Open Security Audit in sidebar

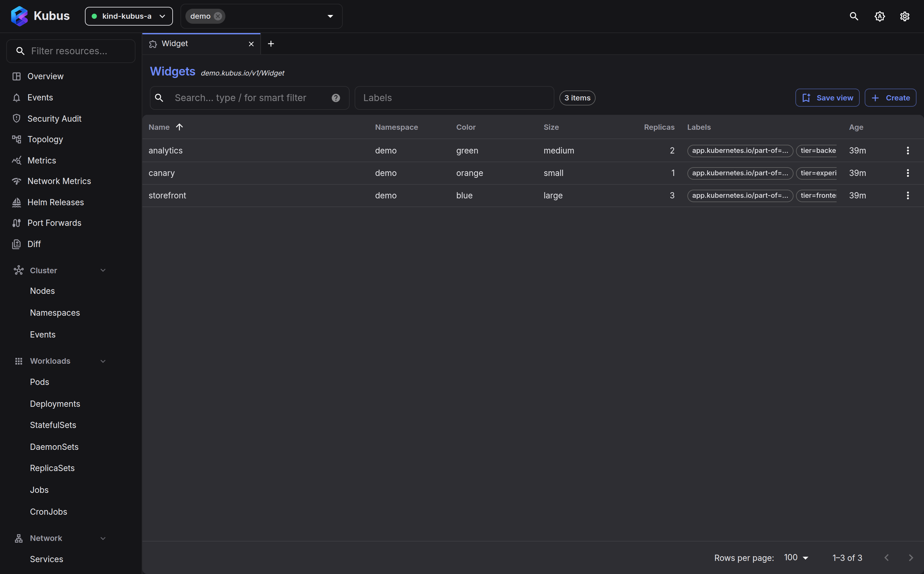71,119
